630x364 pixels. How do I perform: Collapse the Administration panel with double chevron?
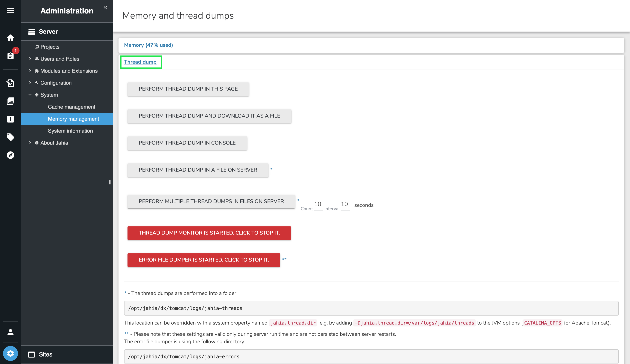106,7
